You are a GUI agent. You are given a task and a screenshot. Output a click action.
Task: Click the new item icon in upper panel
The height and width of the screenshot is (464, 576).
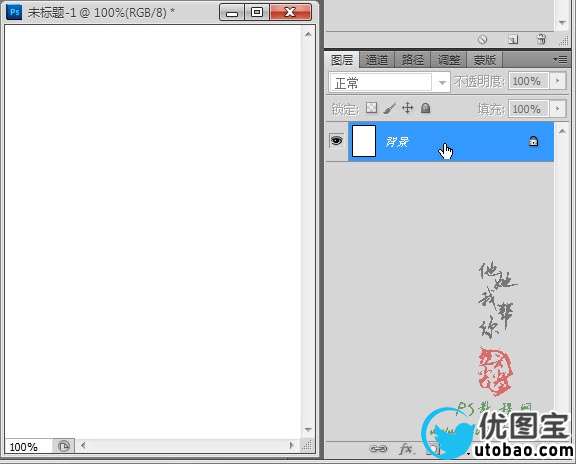(513, 39)
